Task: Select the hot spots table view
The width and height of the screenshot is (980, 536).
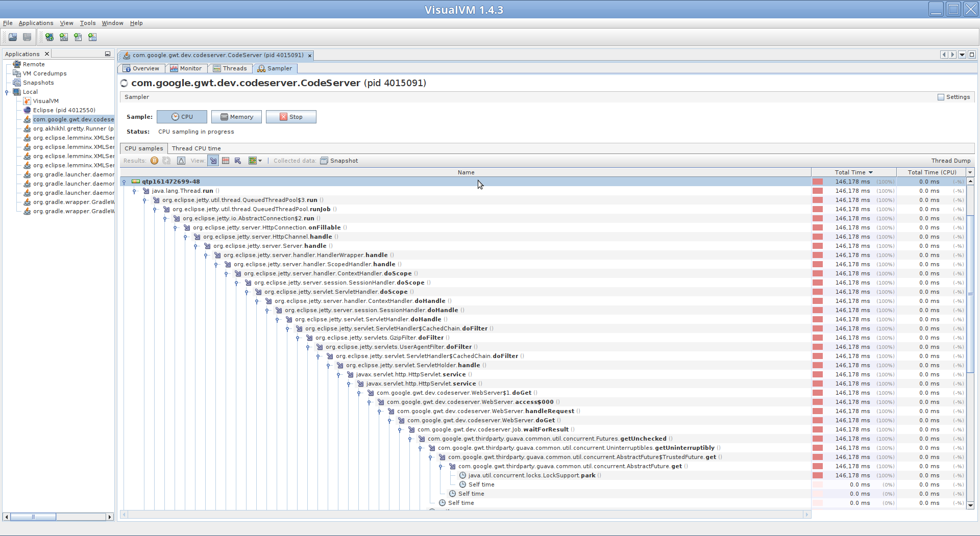Action: coord(226,161)
